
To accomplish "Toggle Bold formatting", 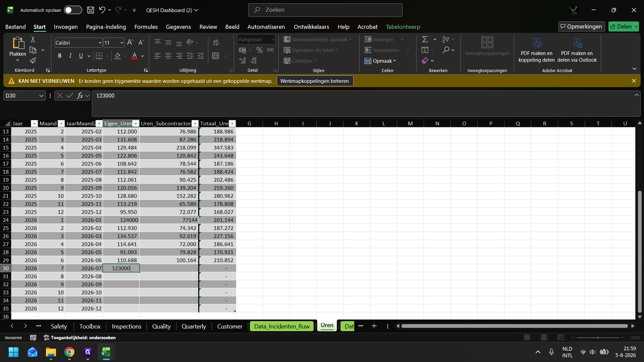I will pos(60,56).
